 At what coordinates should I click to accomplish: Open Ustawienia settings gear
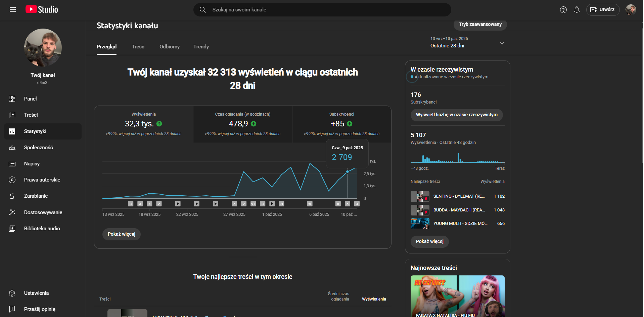36,293
